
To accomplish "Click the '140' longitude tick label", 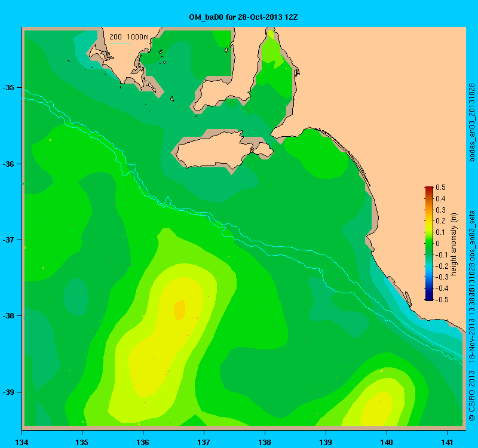I will [387, 442].
